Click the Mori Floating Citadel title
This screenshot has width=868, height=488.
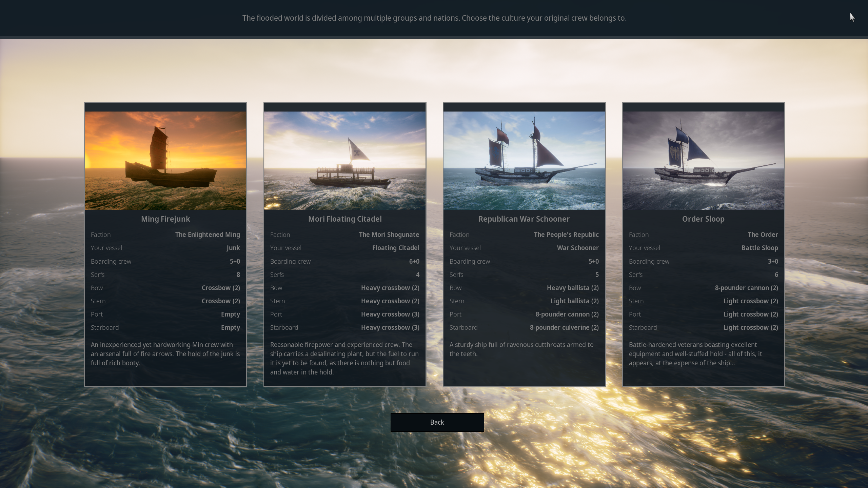[x=345, y=219]
